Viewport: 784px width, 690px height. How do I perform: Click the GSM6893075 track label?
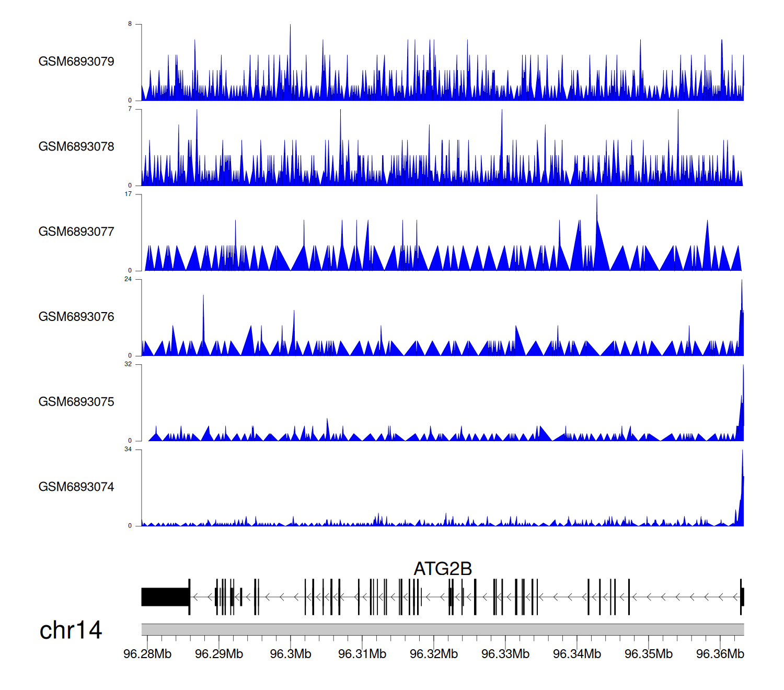pyautogui.click(x=76, y=401)
